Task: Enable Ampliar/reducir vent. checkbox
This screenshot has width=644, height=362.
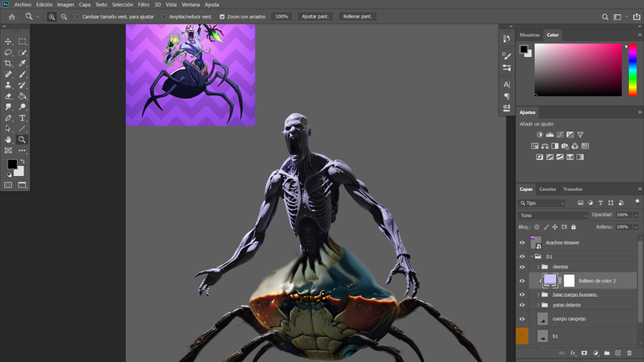Action: pyautogui.click(x=164, y=17)
